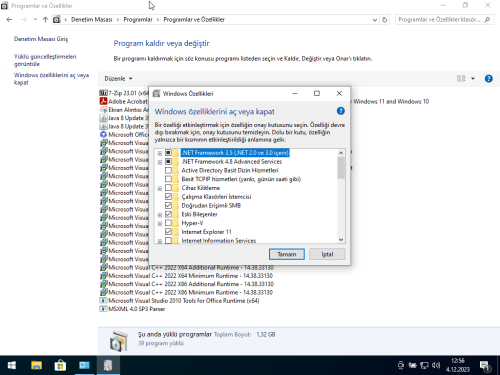This screenshot has height=375, width=500.
Task: Click the back arrow in Programs window
Action: [x=9, y=20]
